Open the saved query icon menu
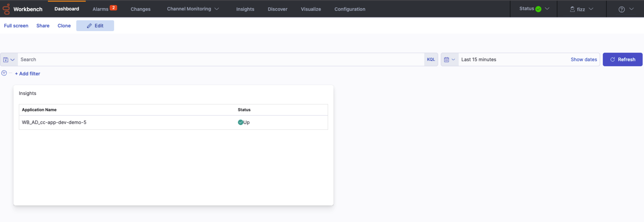 [x=8, y=60]
